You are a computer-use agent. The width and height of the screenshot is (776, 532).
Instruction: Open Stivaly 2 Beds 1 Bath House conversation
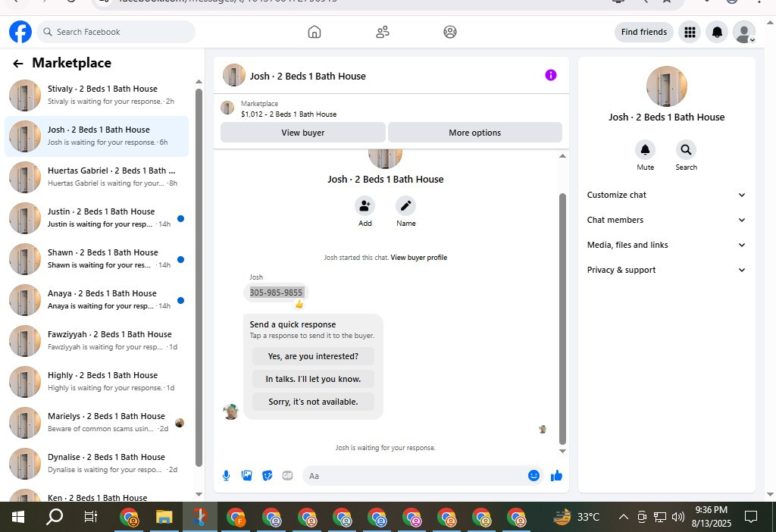tap(96, 95)
